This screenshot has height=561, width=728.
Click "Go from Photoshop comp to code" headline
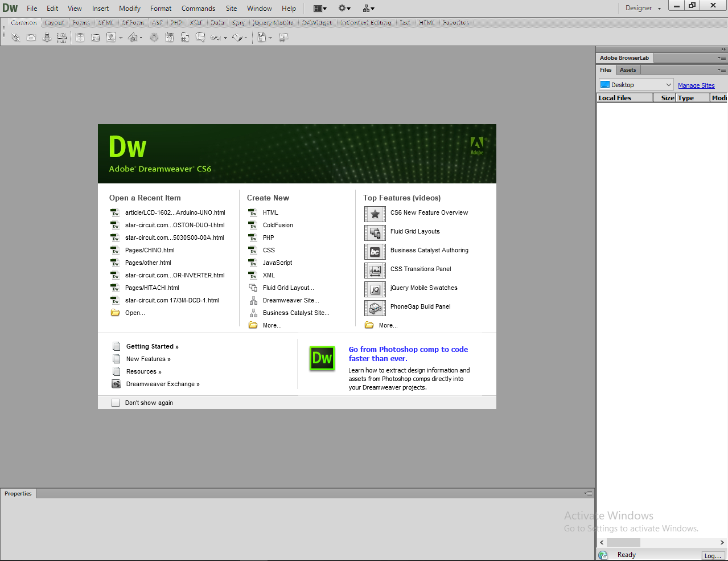click(408, 354)
